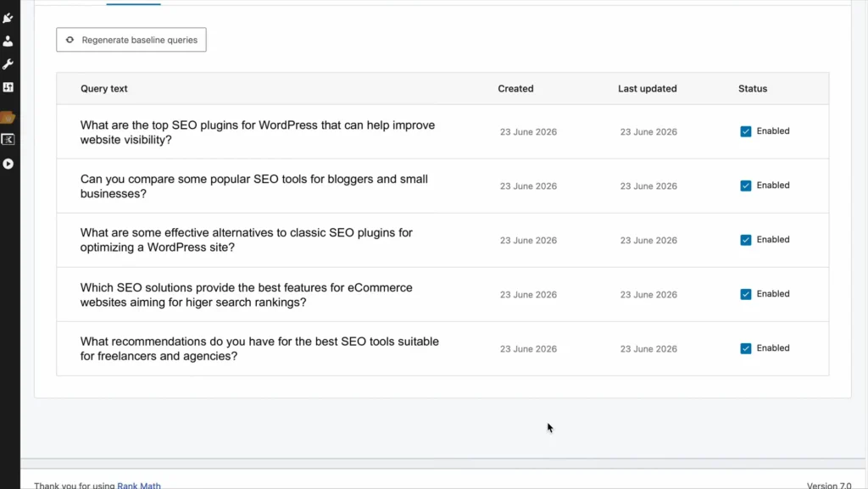Click the Version 7.0 footer text
The height and width of the screenshot is (489, 868).
pos(829,485)
